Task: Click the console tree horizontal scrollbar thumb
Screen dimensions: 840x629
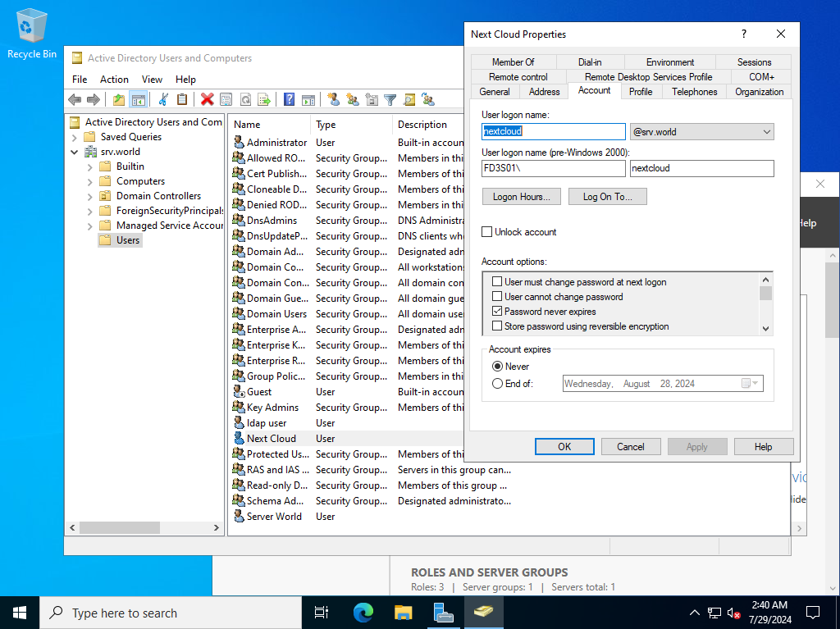Action: (120, 528)
